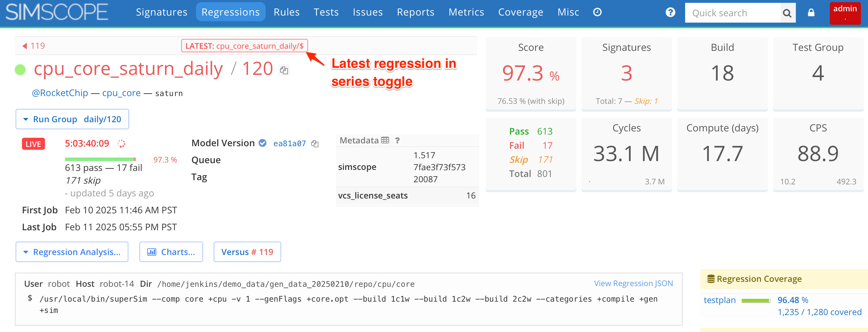Click the Metadata question mark help icon
868x332 pixels.
click(398, 141)
